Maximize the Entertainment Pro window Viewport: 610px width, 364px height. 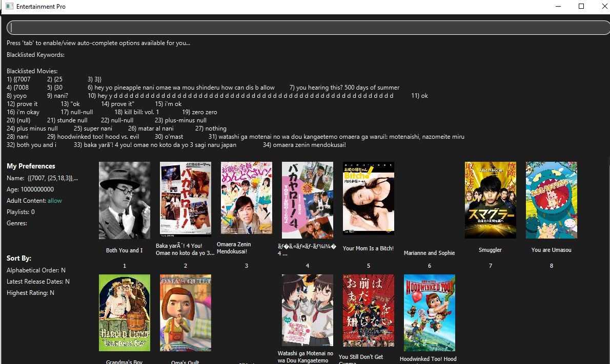pos(581,6)
